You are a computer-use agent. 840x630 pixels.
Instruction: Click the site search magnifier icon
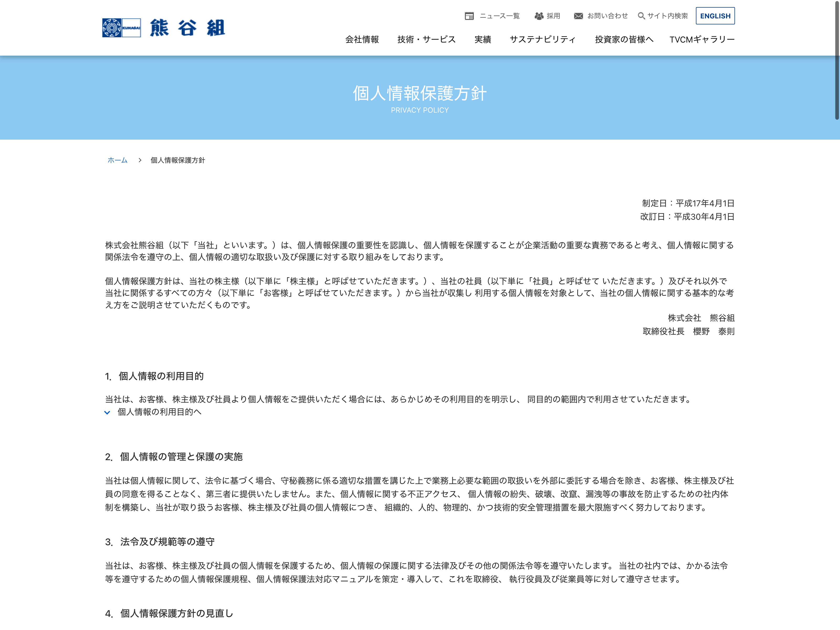click(x=641, y=16)
